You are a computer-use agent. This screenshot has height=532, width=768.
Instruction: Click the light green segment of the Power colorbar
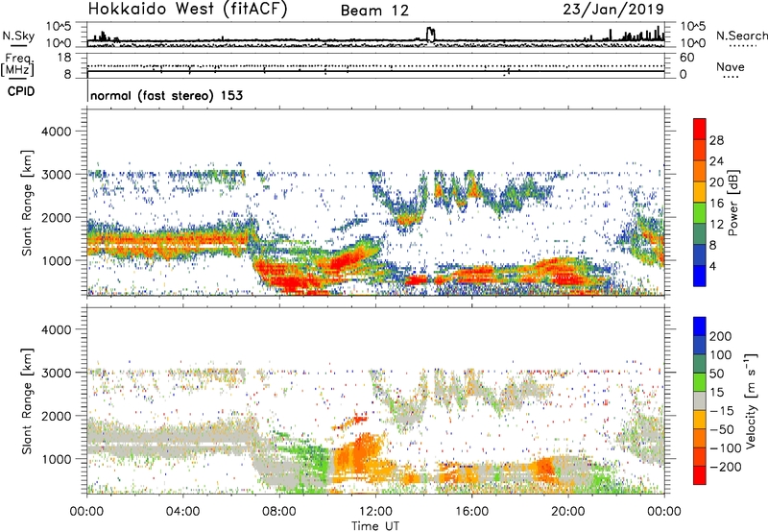(x=700, y=213)
